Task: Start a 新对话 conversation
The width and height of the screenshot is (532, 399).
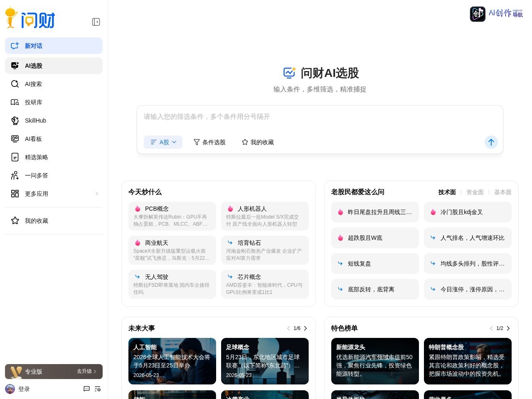Action: tap(54, 46)
